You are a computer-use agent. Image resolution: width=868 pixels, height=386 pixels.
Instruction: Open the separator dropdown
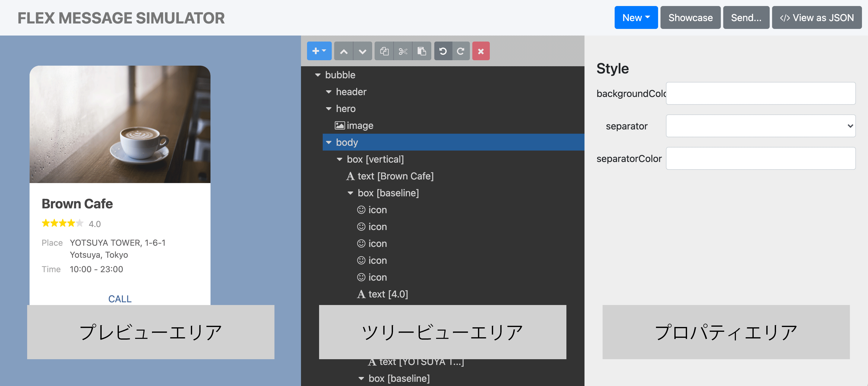click(760, 126)
